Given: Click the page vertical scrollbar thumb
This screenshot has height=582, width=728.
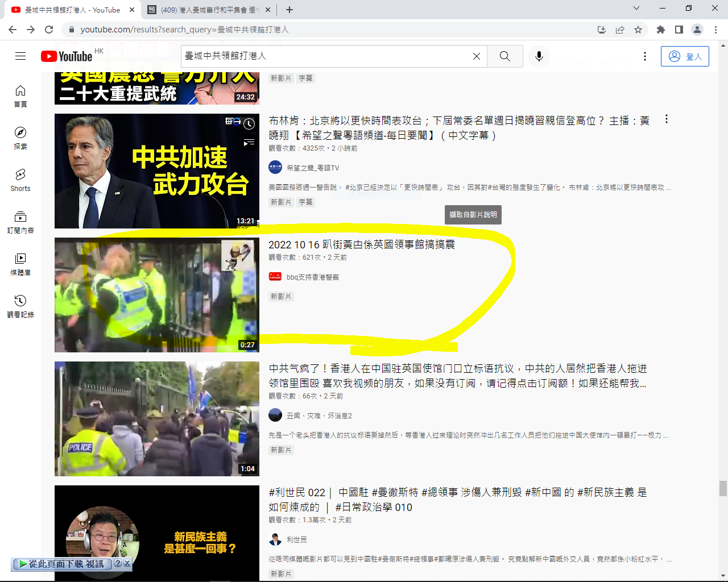Looking at the screenshot, I should pyautogui.click(x=723, y=488).
